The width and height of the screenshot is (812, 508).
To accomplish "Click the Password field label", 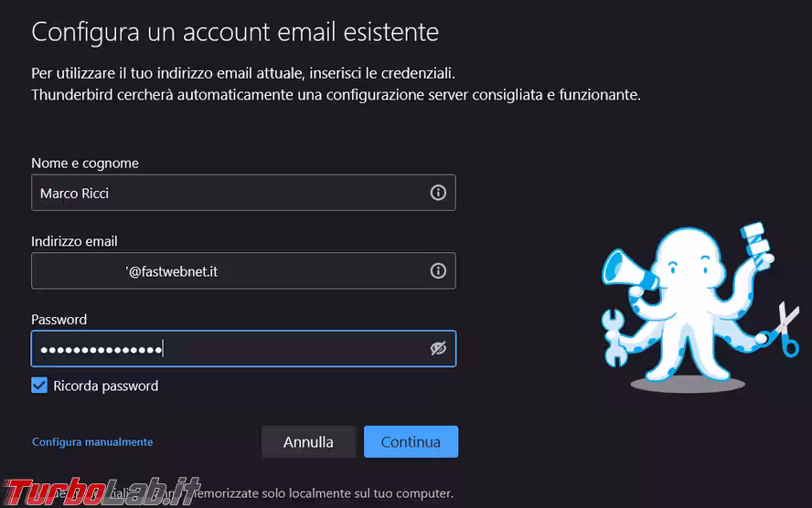I will tap(59, 319).
